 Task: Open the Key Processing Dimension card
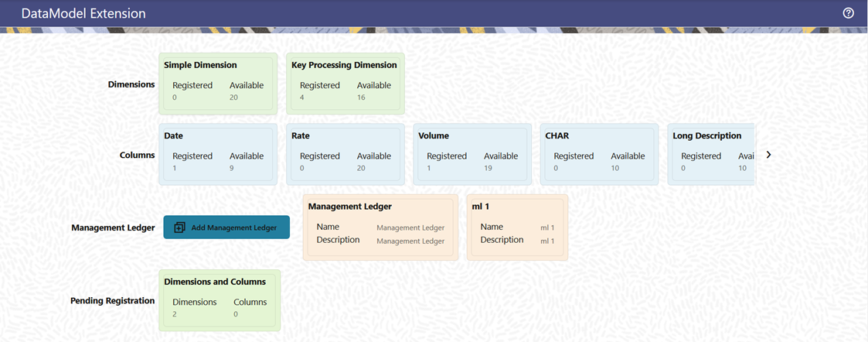coord(345,84)
